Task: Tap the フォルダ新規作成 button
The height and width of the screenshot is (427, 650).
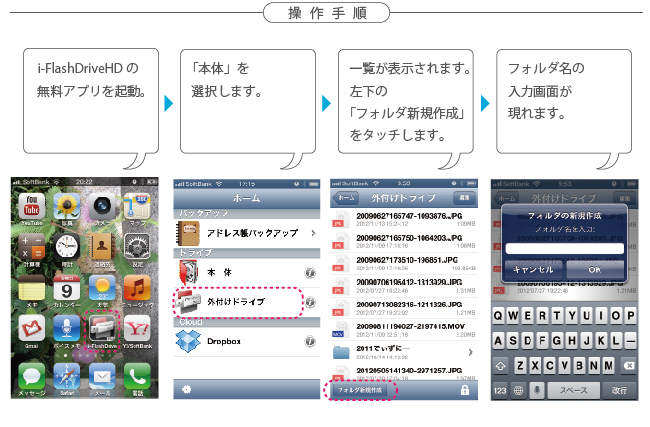Action: pos(360,390)
